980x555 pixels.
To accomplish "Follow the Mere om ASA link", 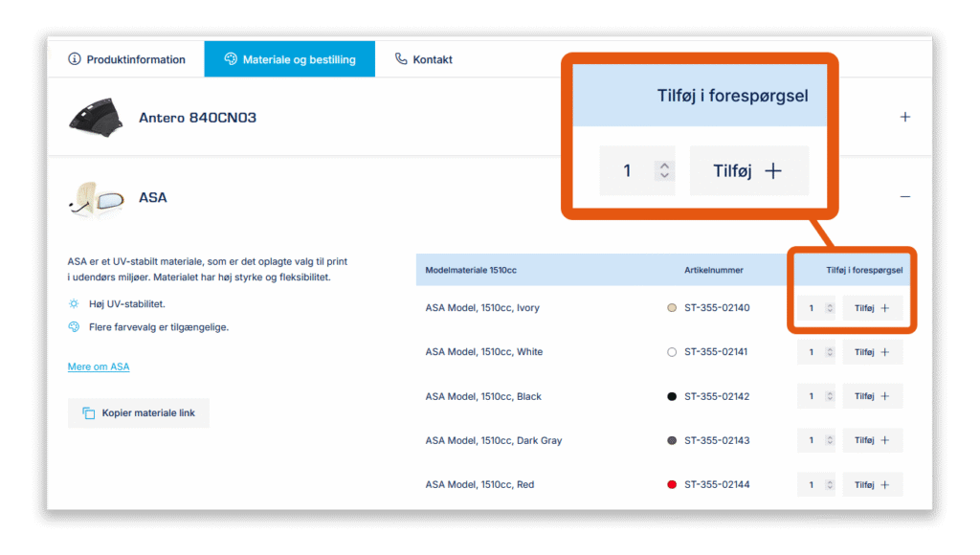I will 99,366.
